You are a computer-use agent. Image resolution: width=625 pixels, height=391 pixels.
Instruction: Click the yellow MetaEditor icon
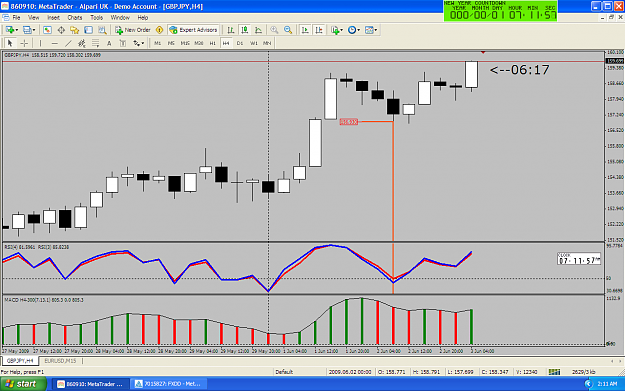pyautogui.click(x=159, y=30)
